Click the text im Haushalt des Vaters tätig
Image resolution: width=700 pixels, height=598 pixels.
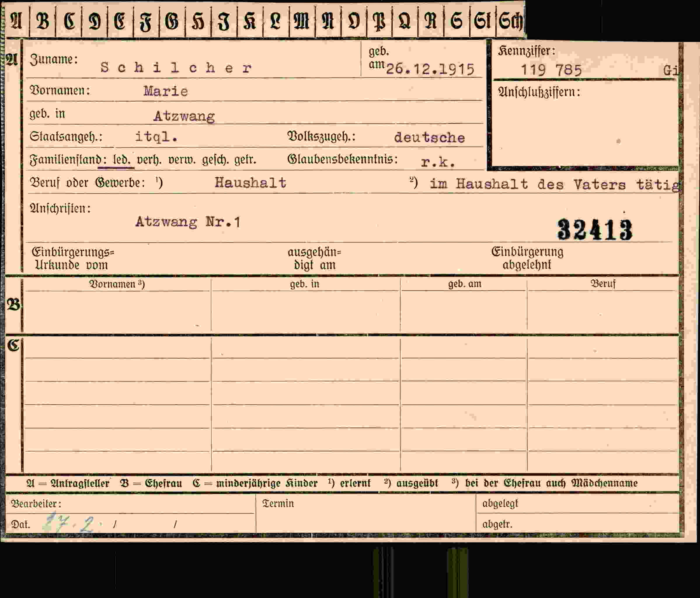554,185
